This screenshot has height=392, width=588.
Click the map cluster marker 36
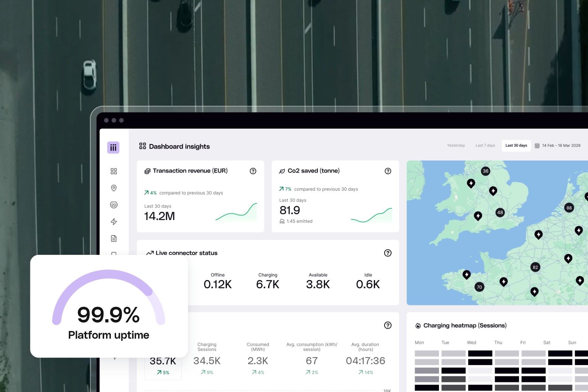tap(486, 171)
